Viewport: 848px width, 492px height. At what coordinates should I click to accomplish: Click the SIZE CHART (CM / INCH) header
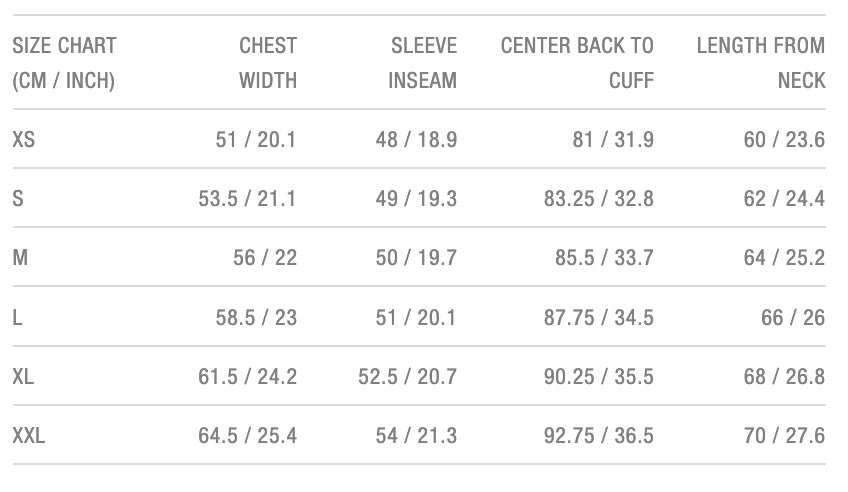[64, 62]
